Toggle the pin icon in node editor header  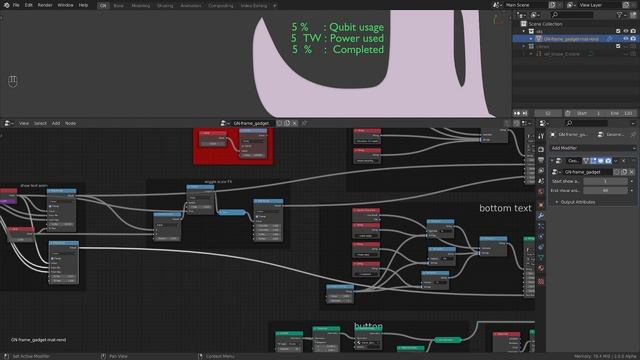click(x=304, y=123)
